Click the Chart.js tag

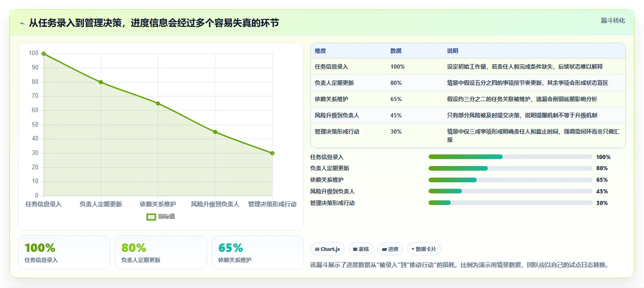click(327, 249)
